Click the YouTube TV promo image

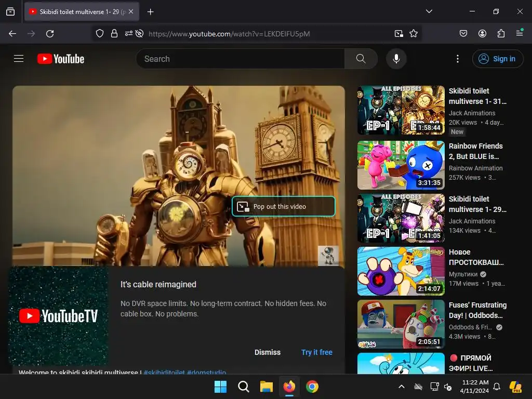(x=58, y=316)
